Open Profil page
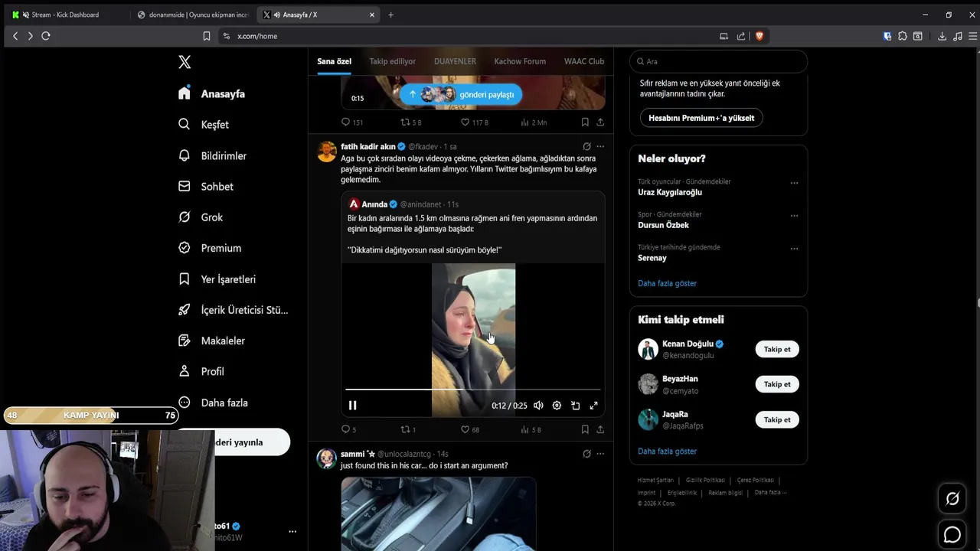 201,371
